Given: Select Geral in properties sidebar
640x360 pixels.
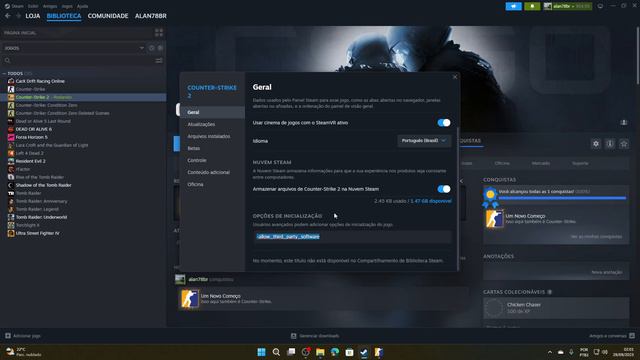Looking at the screenshot, I should tap(212, 112).
